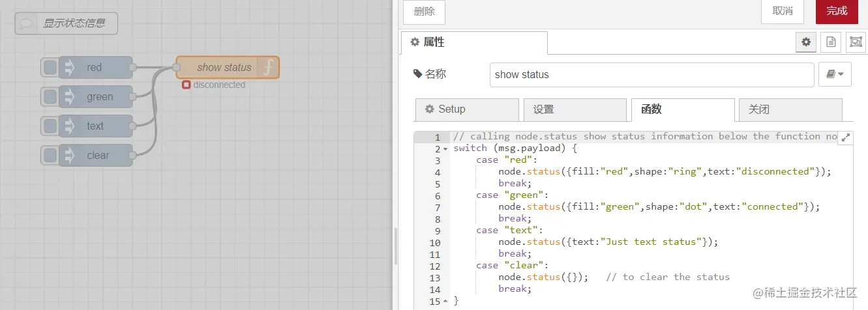Switch to the 函数 function tab
This screenshot has width=868, height=310.
click(683, 109)
